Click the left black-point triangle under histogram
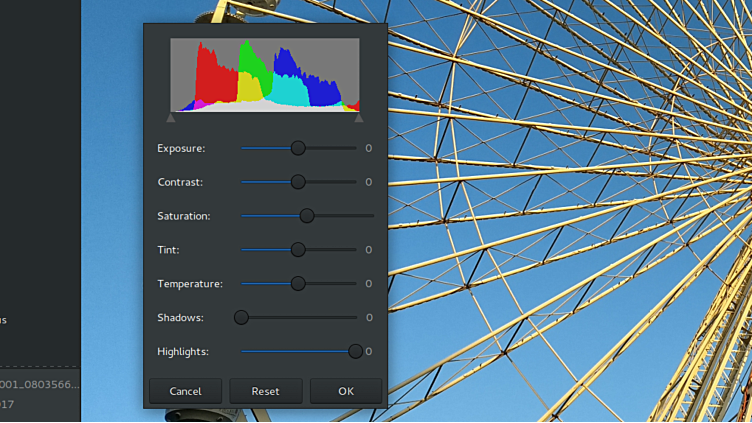Viewport: 752px width, 423px height. pos(170,118)
